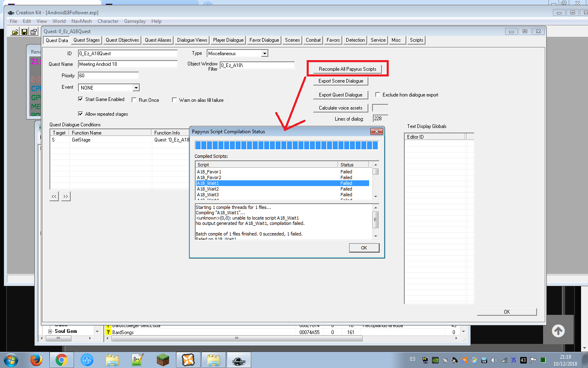Image resolution: width=588 pixels, height=368 pixels.
Task: Check Warn on alias fill failure
Action: tap(174, 100)
